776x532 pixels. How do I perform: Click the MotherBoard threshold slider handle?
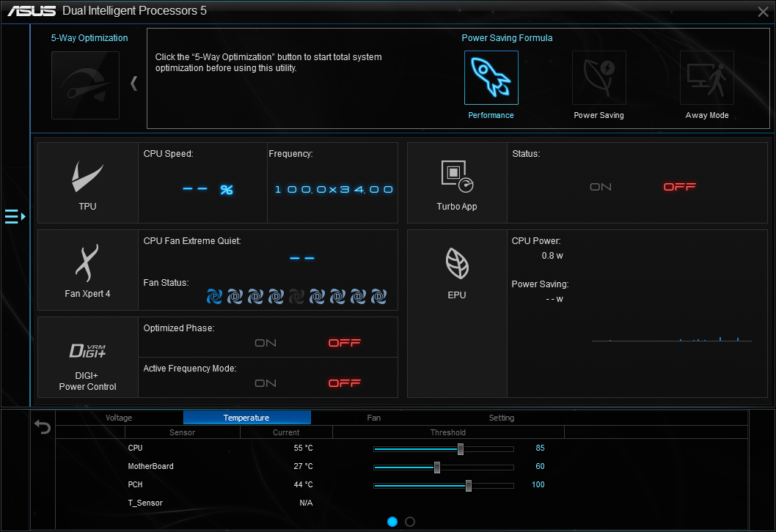[437, 468]
